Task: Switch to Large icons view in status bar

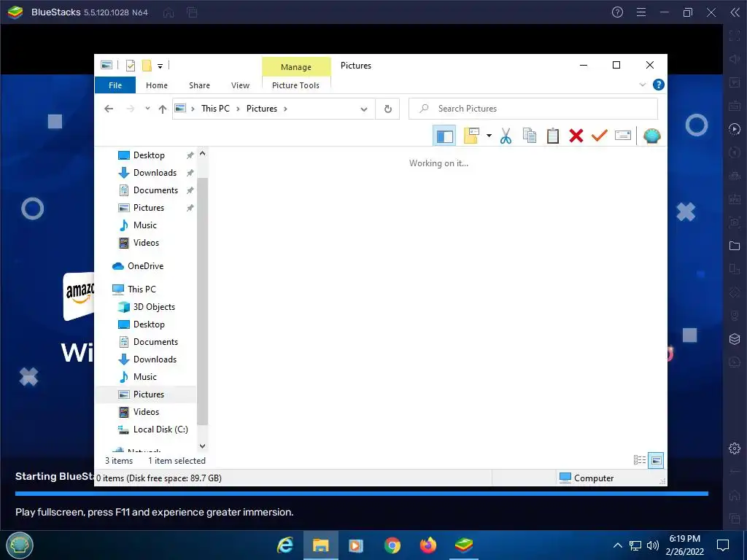Action: tap(656, 460)
